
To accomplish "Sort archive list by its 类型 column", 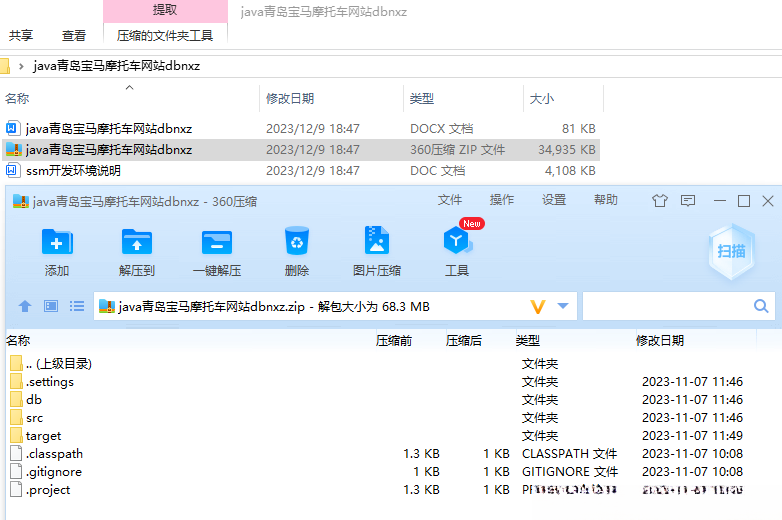I will 528,341.
